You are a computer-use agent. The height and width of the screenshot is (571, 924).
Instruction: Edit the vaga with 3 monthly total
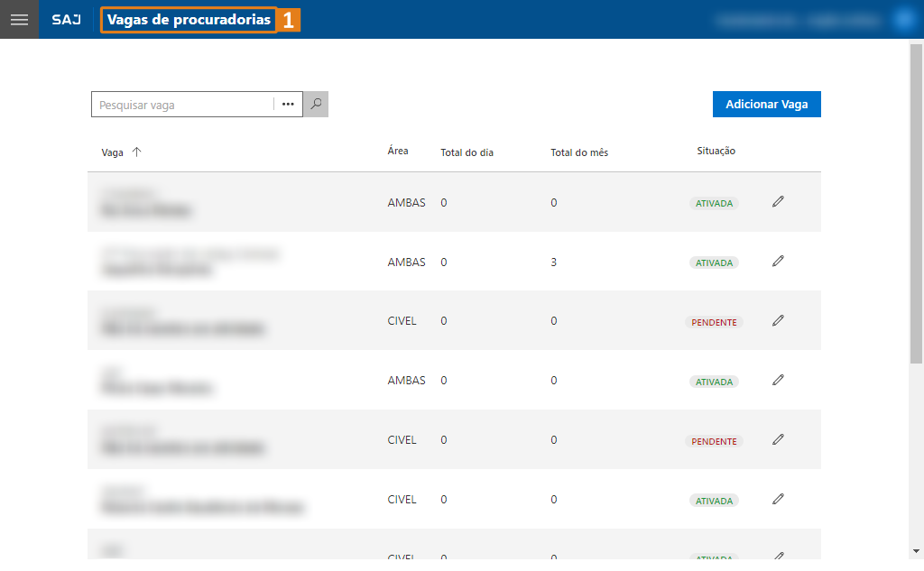(x=778, y=262)
